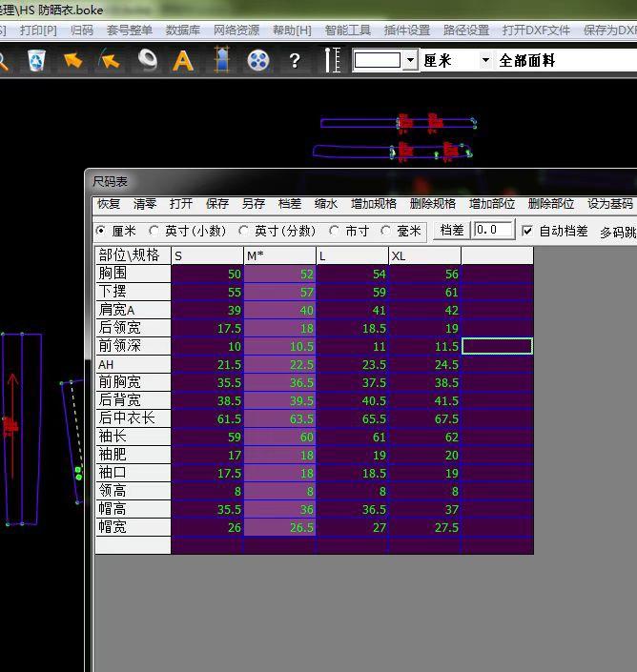Select 英寸(分数) radio button
Image resolution: width=637 pixels, height=672 pixels.
point(243,231)
